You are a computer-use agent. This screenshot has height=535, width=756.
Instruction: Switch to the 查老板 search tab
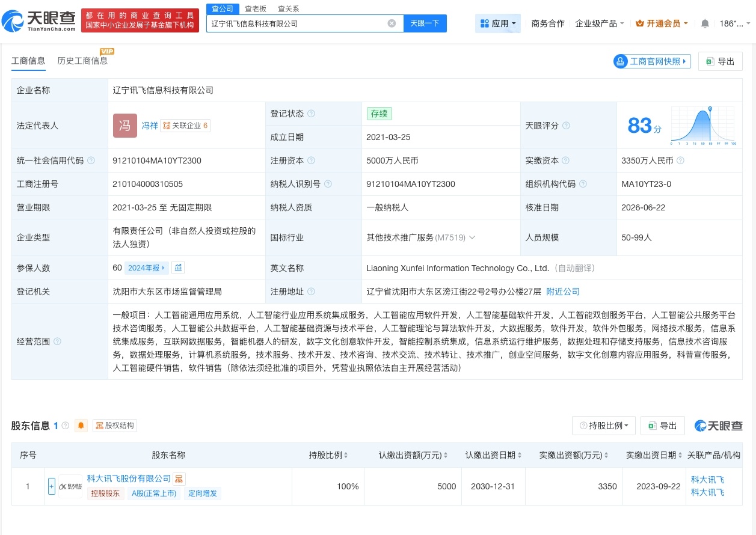point(256,8)
